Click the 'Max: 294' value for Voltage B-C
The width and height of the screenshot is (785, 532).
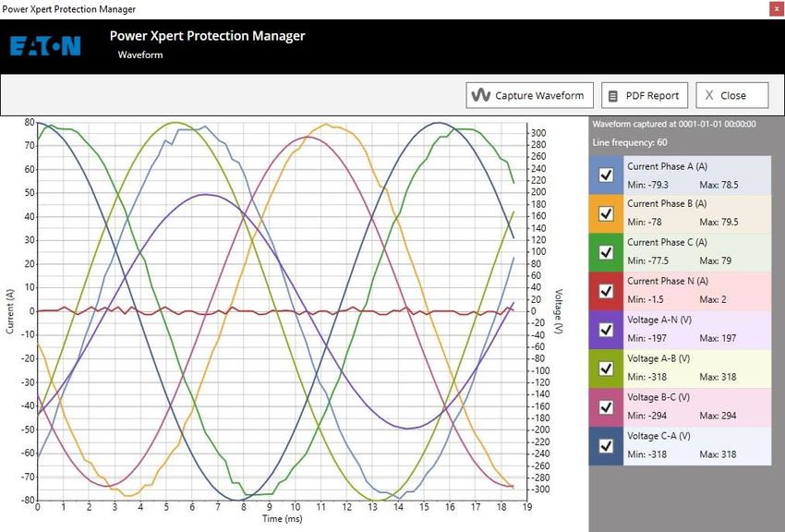point(718,416)
